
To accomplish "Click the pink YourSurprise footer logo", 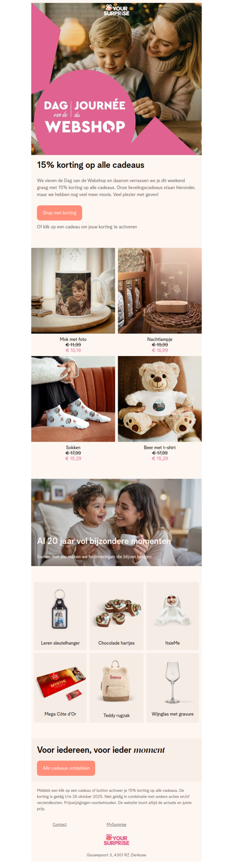I will tap(116, 839).
